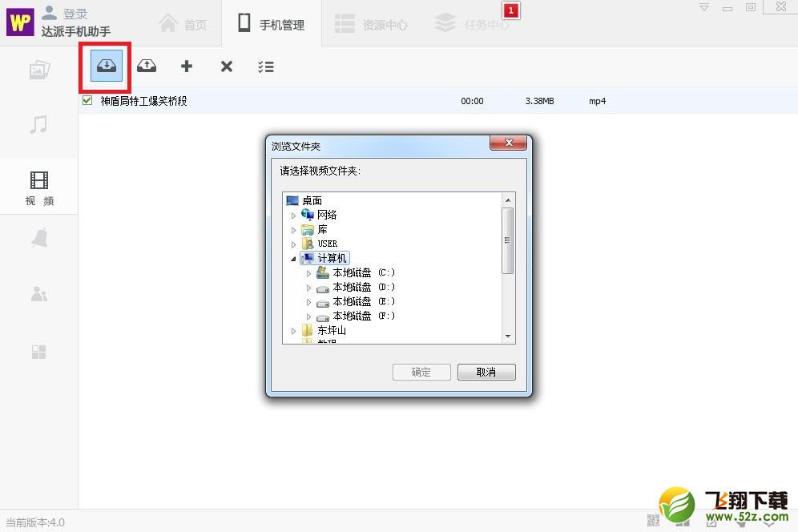Viewport: 798px width, 532px height.
Task: Select the 视频 film section in sidebar
Action: point(39,187)
